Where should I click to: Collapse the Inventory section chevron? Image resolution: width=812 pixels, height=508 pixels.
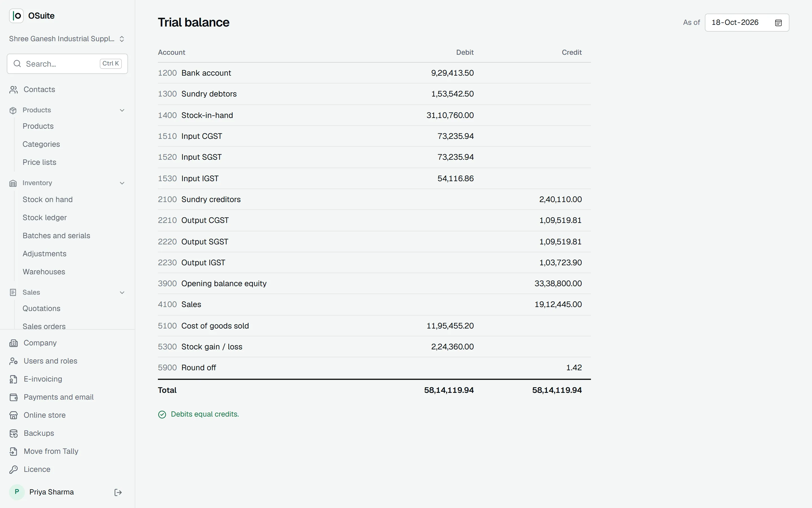click(x=122, y=183)
